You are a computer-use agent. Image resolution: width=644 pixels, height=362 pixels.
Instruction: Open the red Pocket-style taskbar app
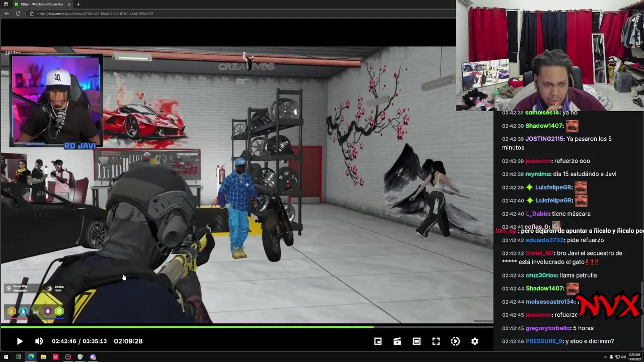tap(56, 357)
